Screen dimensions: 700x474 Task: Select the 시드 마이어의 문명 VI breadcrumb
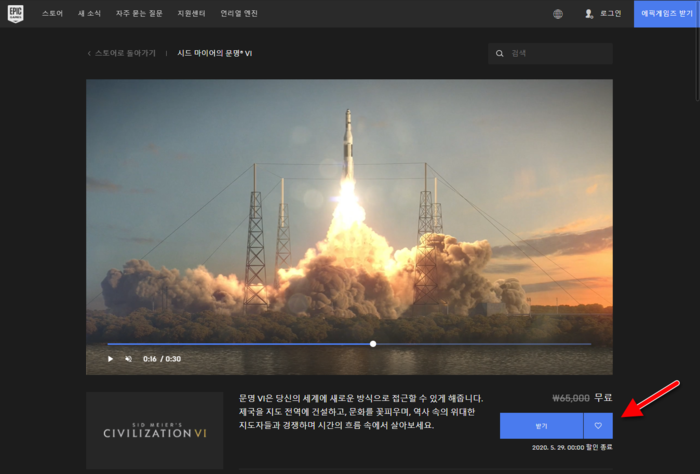click(215, 54)
